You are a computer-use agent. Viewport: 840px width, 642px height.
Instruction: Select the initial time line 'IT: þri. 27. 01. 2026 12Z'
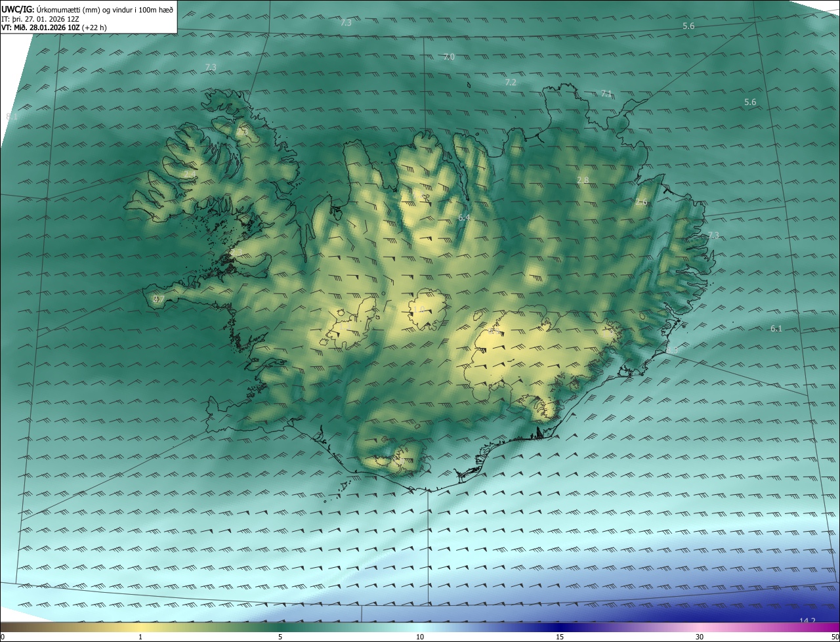41,19
